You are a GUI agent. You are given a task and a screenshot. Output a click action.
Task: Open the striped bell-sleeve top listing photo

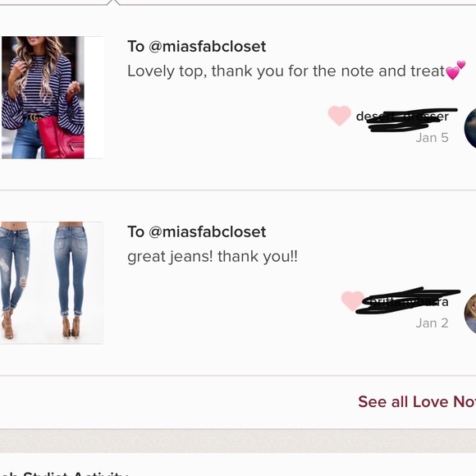click(52, 98)
